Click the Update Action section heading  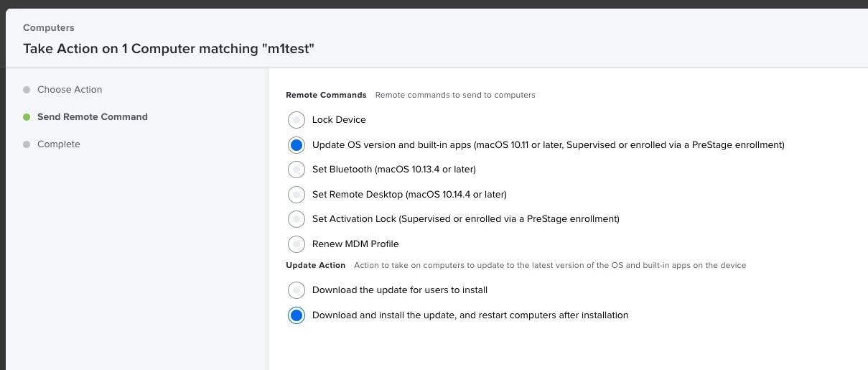(316, 265)
